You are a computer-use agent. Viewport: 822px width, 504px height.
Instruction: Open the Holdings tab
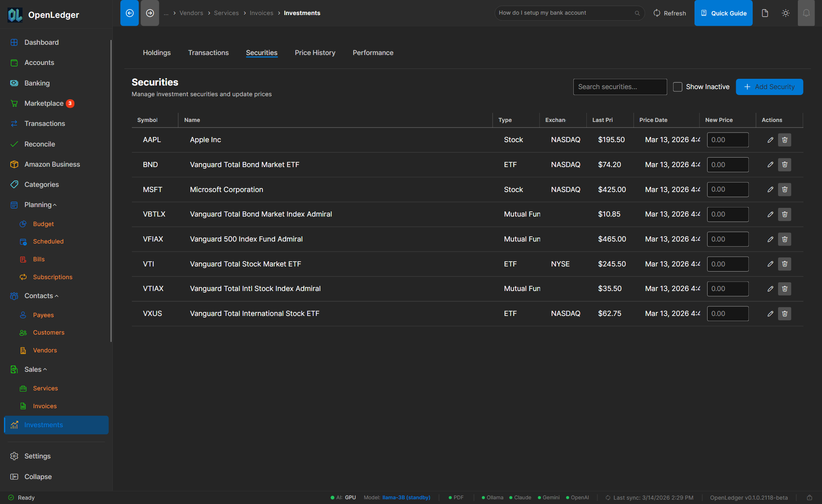click(156, 53)
